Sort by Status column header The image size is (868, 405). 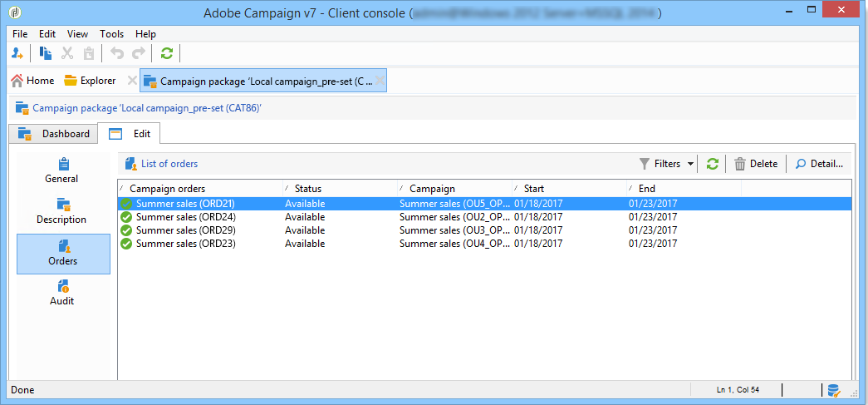pos(340,189)
